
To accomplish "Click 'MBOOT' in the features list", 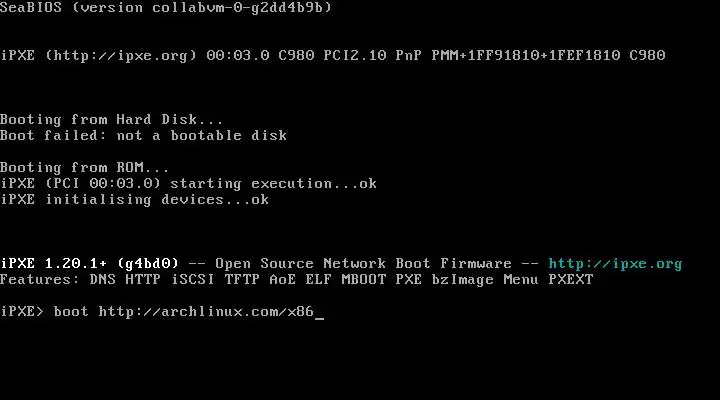I will point(363,280).
